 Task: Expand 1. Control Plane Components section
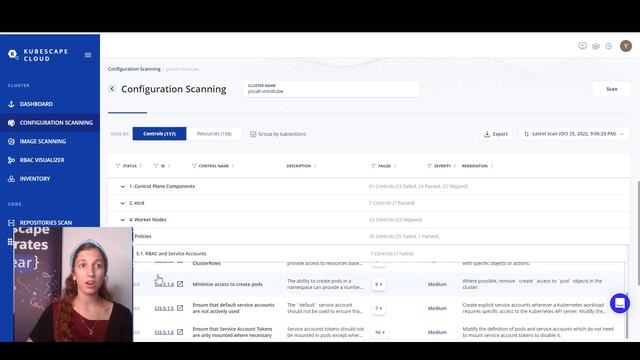122,187
